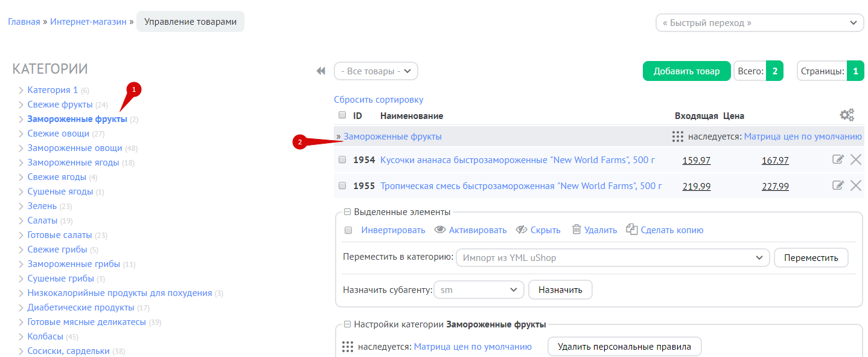Delete product 1955 with X icon
Image resolution: width=868 pixels, height=357 pixels.
click(x=856, y=185)
